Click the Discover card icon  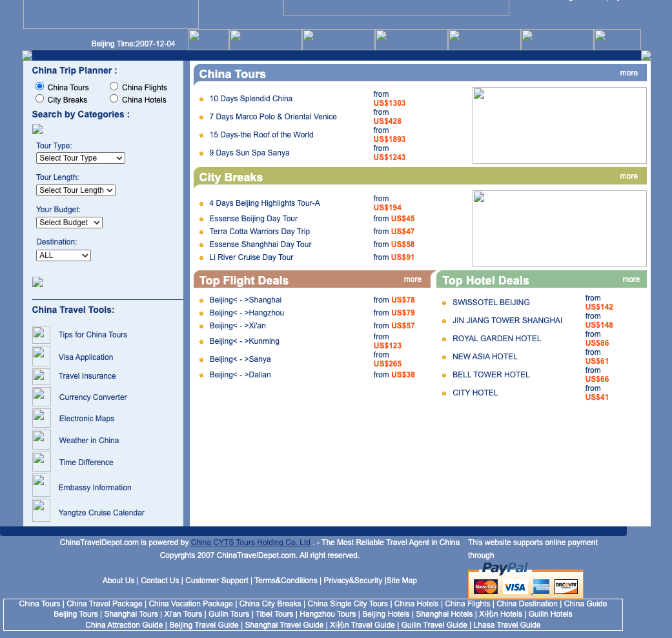[565, 586]
